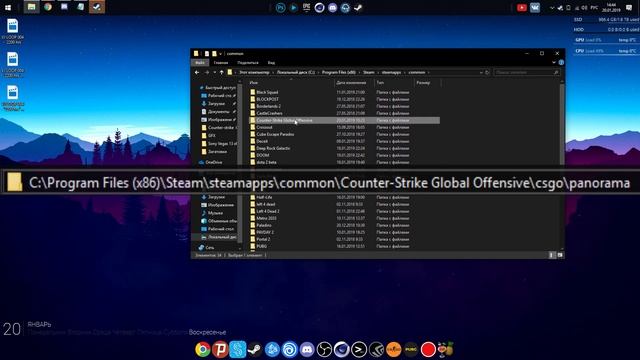Switch to details view in Explorer status bar
This screenshot has width=640, height=360.
[552, 255]
